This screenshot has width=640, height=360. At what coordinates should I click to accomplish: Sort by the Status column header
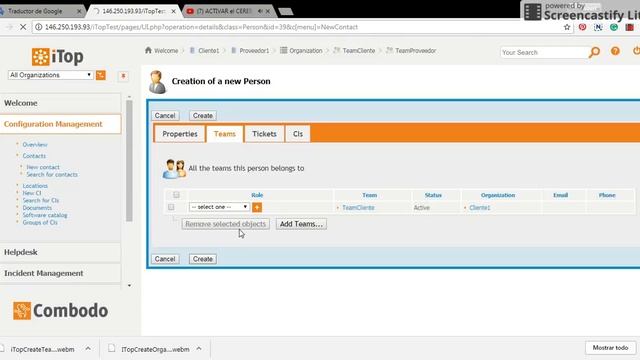pos(433,195)
